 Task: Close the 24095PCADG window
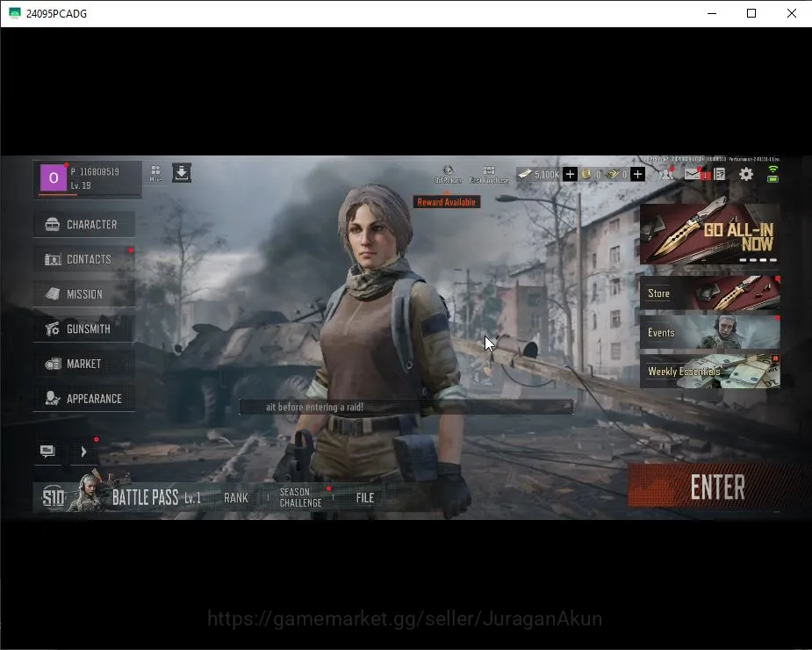[x=791, y=13]
